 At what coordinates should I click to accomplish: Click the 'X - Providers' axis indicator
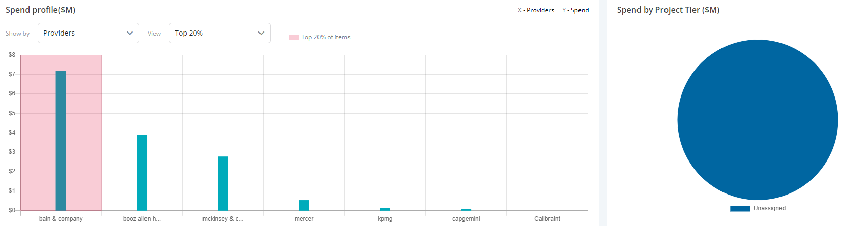(x=536, y=10)
